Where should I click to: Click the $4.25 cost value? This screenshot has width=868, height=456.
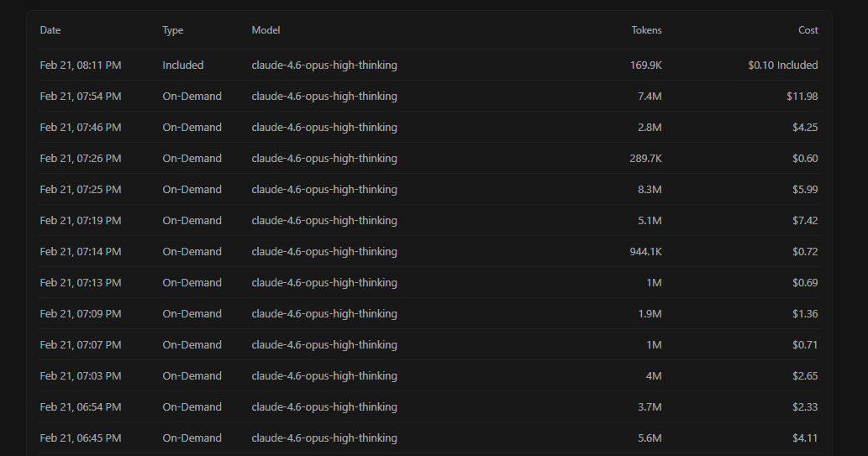coord(805,128)
